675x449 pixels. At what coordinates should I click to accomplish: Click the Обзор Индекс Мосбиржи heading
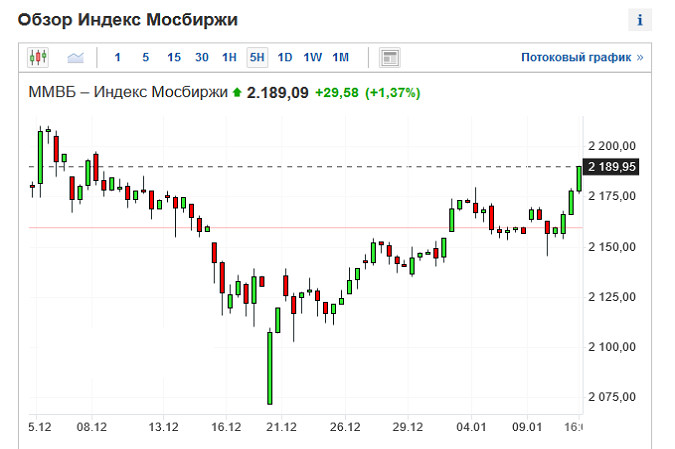point(128,20)
